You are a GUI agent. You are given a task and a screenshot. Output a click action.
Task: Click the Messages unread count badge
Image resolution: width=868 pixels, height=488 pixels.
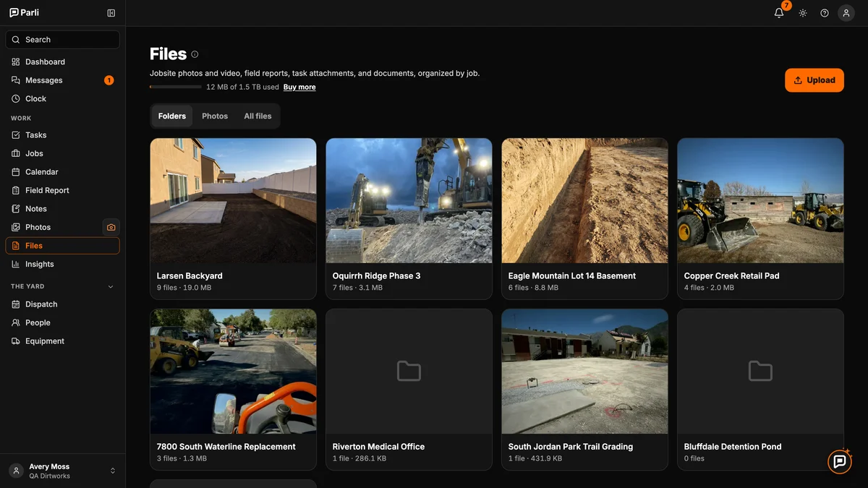tap(109, 80)
